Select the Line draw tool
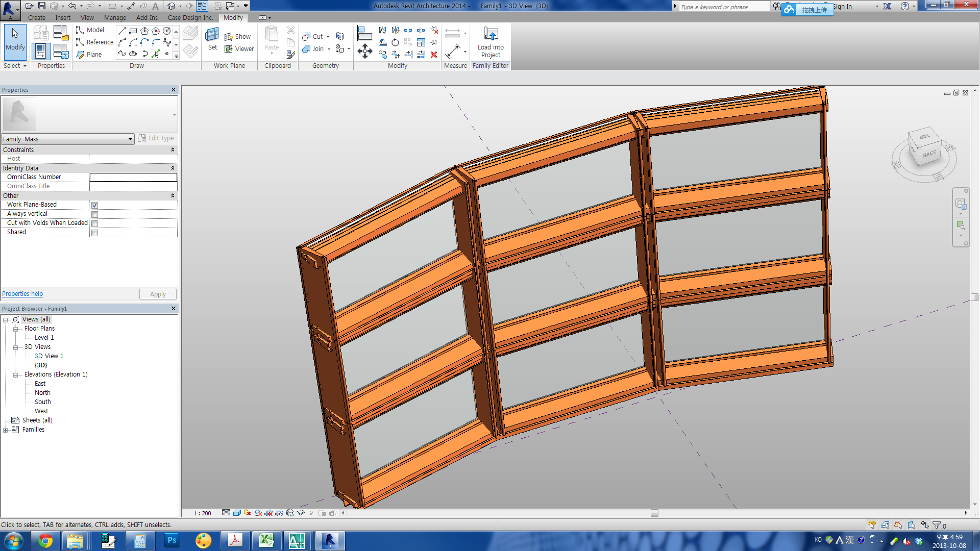980x551 pixels. point(122,31)
